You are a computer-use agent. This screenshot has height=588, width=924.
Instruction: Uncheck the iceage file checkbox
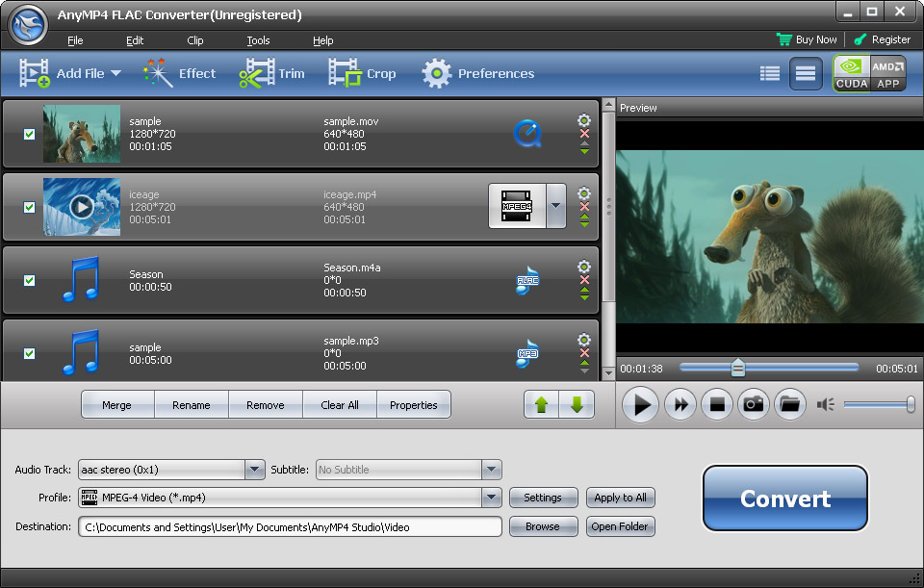[x=30, y=208]
